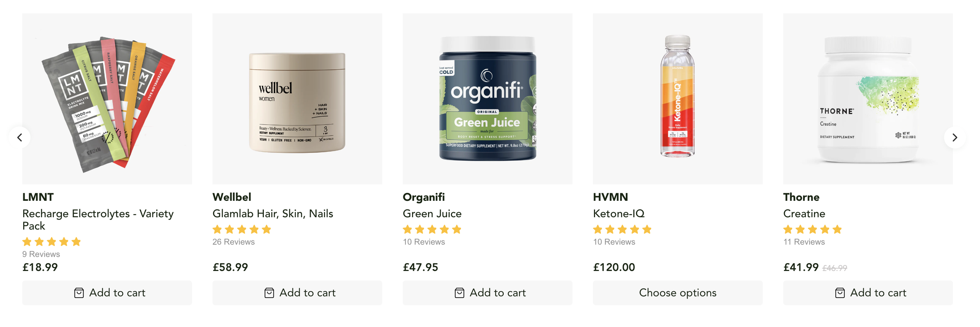Click the cart icon on Wellbel's button
Viewport: 980px width, 327px height.
(269, 293)
